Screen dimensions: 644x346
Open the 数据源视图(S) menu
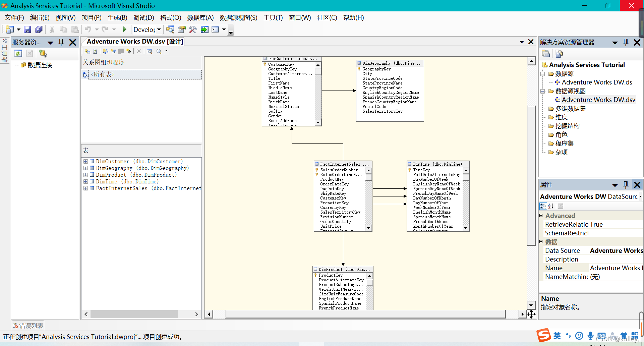[238, 18]
